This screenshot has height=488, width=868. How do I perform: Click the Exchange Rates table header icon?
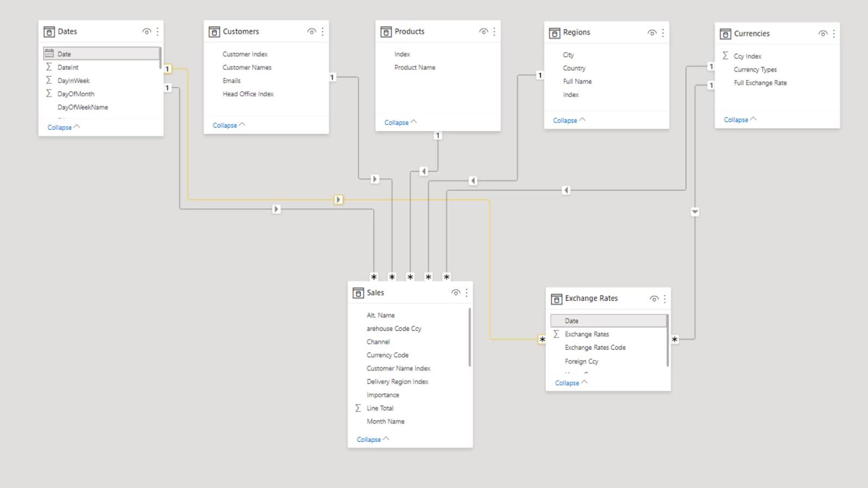coord(556,299)
